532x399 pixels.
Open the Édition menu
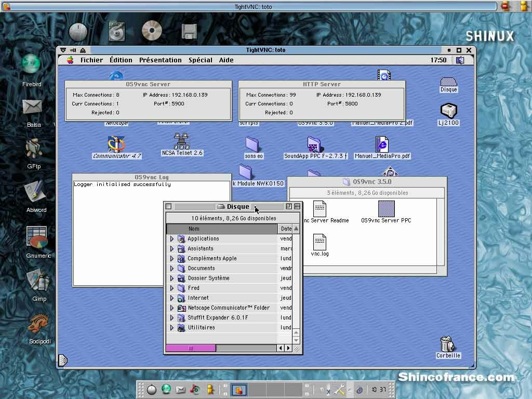click(x=121, y=60)
